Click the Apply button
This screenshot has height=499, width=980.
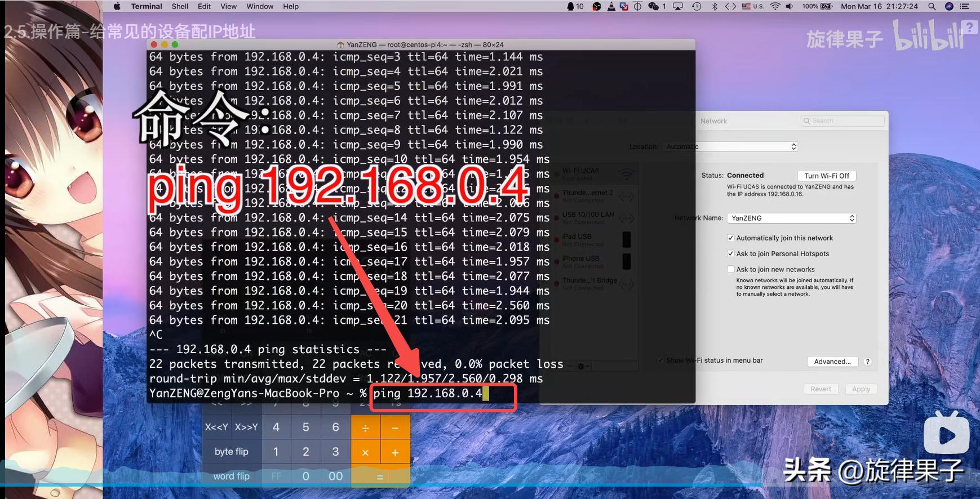tap(861, 389)
